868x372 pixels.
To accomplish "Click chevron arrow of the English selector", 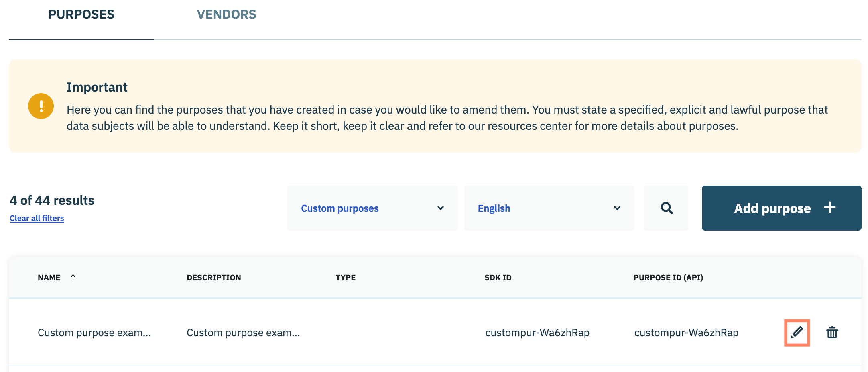I will coord(617,208).
